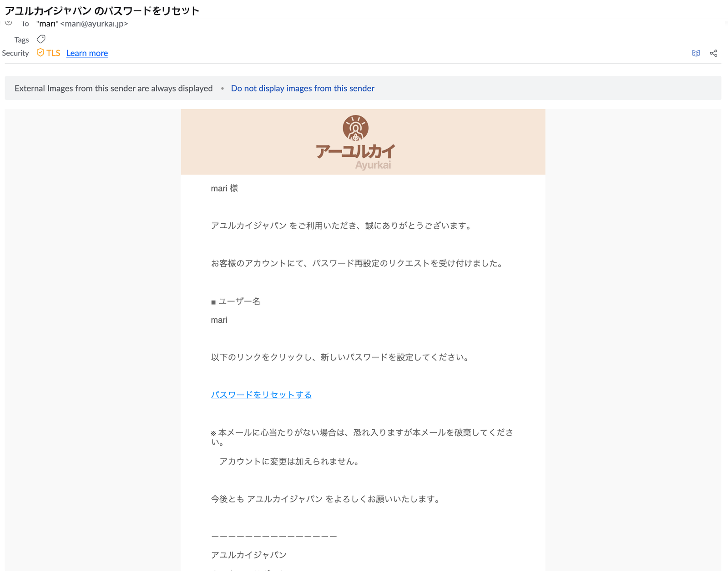Click the email subject title at top

[x=102, y=10]
